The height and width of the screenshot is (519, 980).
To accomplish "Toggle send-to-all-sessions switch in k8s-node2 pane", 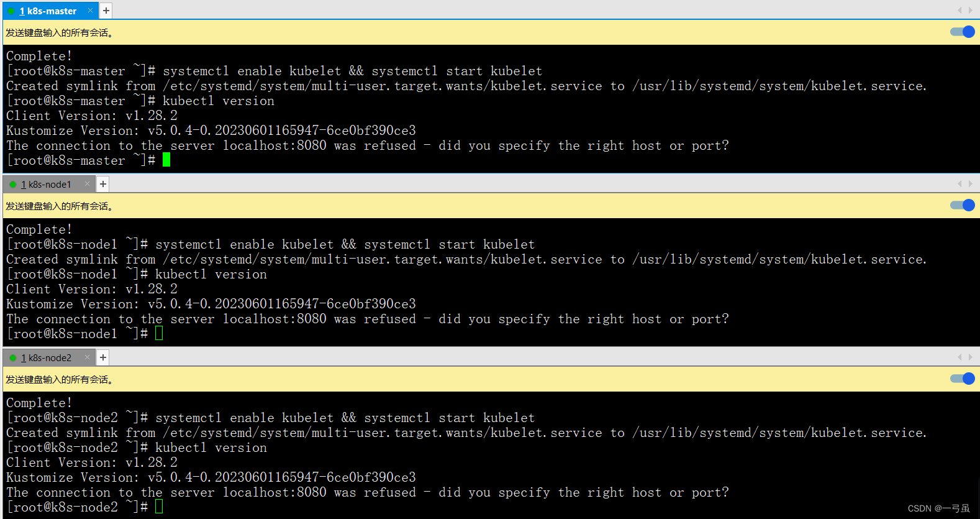I will click(x=963, y=379).
